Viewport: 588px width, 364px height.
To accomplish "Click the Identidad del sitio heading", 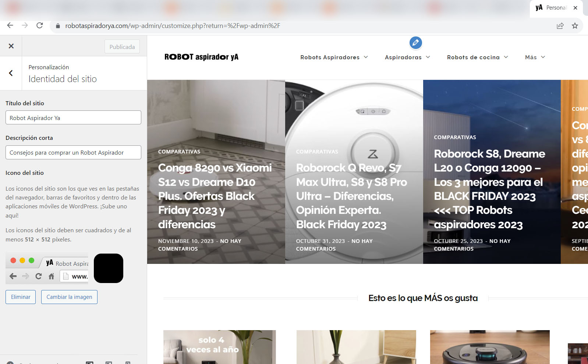I will (x=63, y=79).
